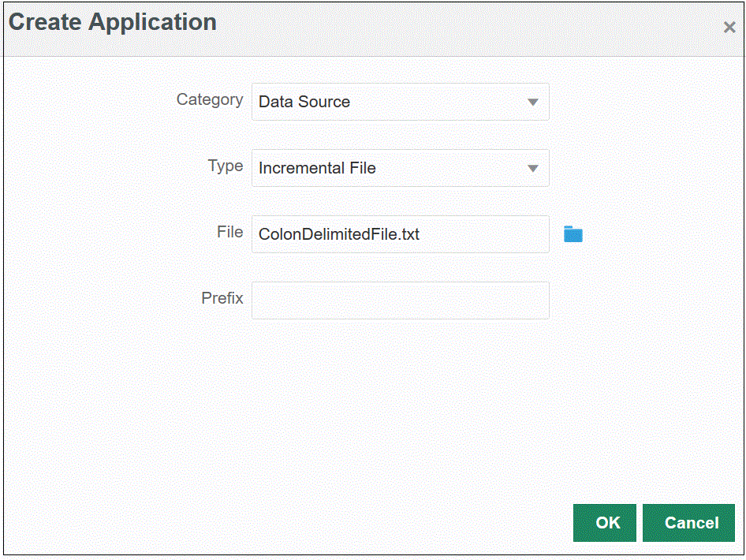746x560 pixels.
Task: Click the blue folder icon beside File field
Action: 573,234
